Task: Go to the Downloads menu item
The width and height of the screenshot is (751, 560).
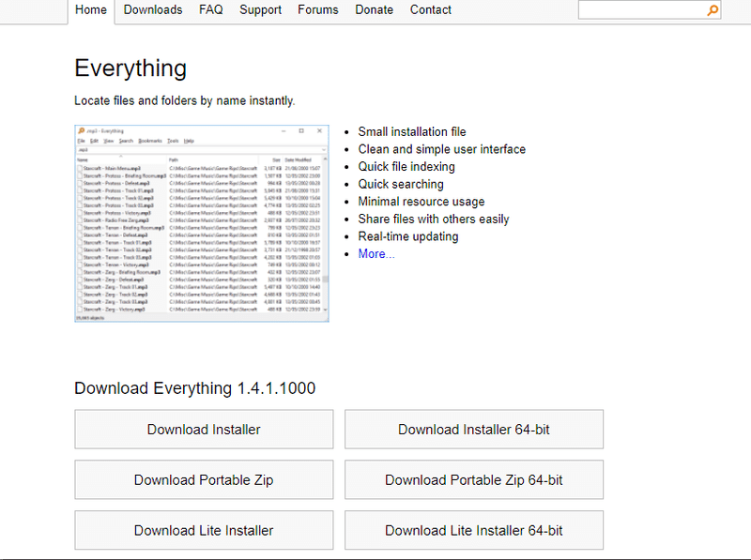Action: point(153,10)
